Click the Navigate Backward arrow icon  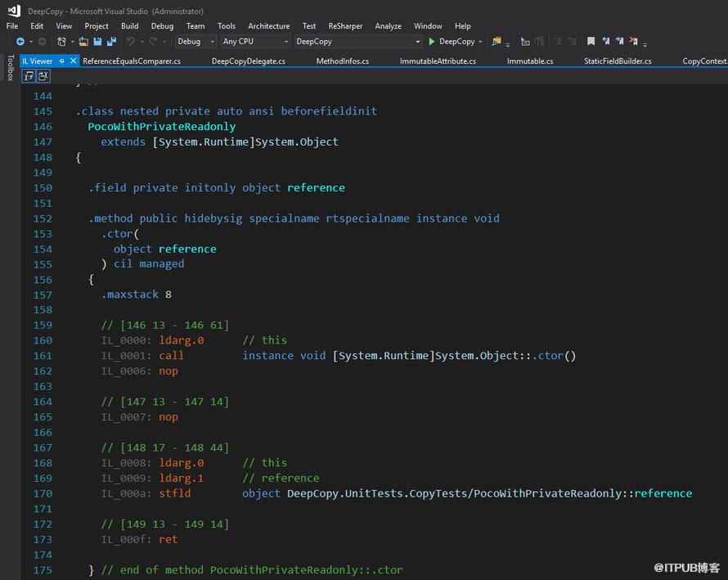(x=20, y=42)
